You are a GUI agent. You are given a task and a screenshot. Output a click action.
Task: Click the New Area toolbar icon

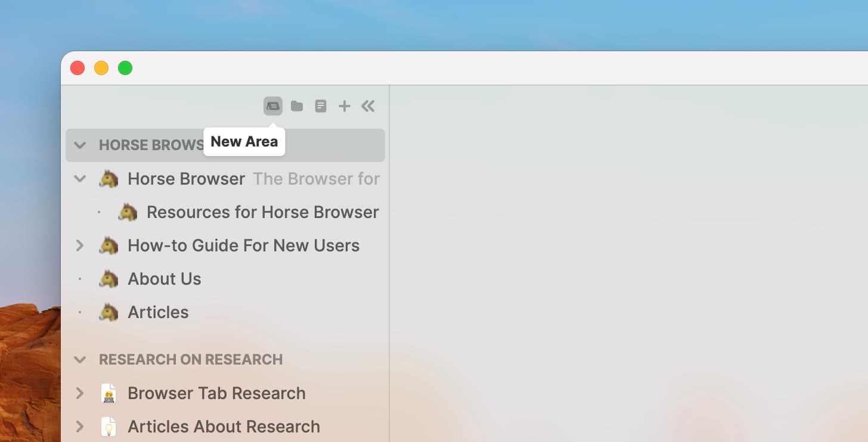click(x=273, y=105)
